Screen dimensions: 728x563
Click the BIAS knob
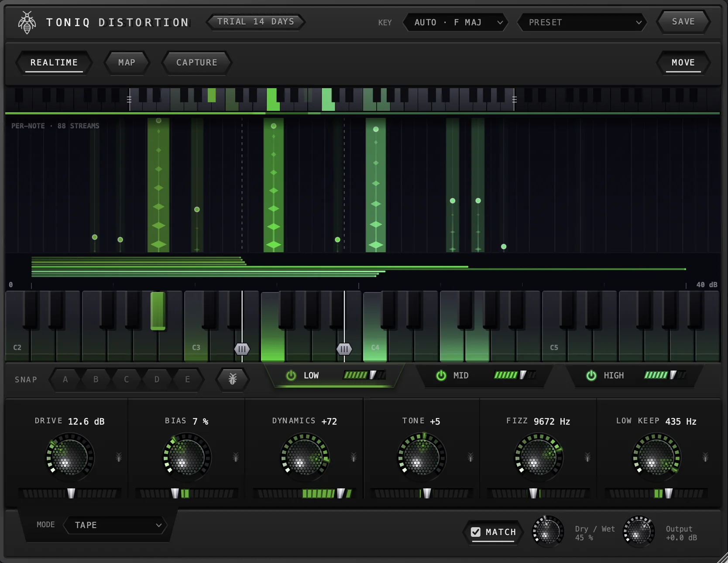click(187, 457)
